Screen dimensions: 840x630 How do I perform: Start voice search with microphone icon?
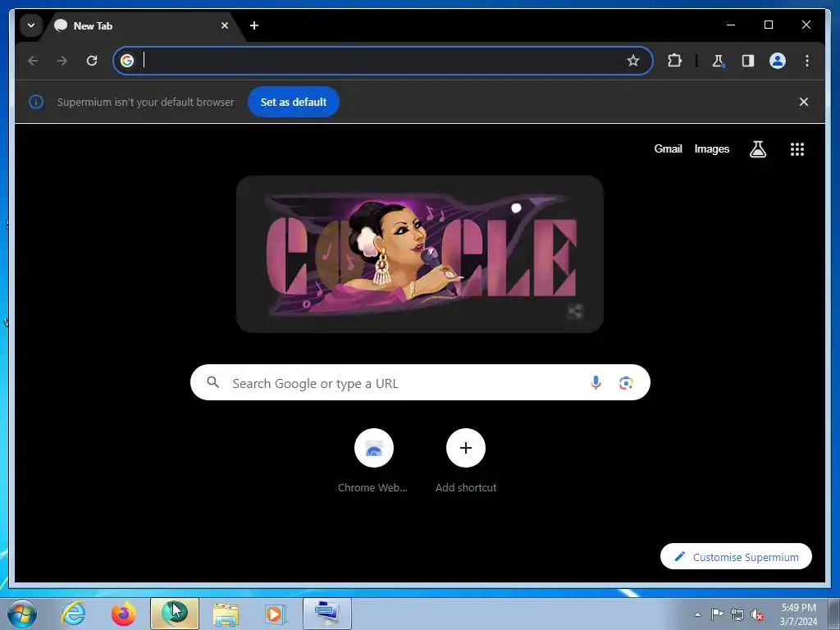tap(596, 382)
